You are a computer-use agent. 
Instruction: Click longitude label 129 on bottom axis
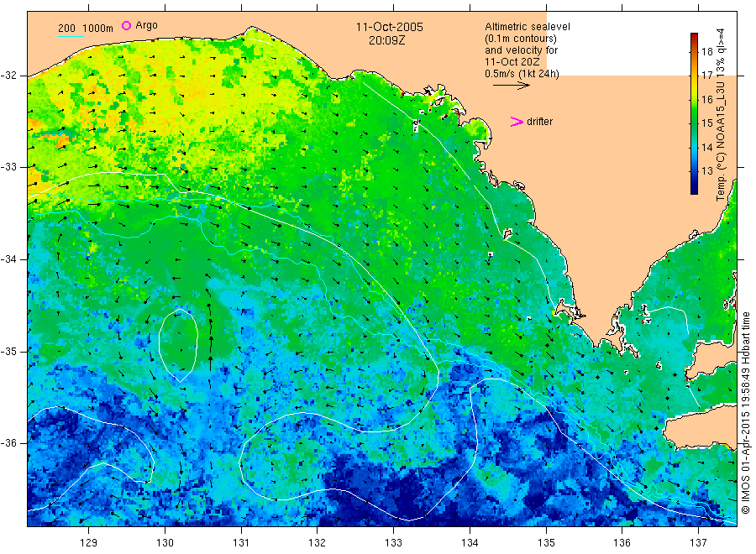tap(89, 543)
